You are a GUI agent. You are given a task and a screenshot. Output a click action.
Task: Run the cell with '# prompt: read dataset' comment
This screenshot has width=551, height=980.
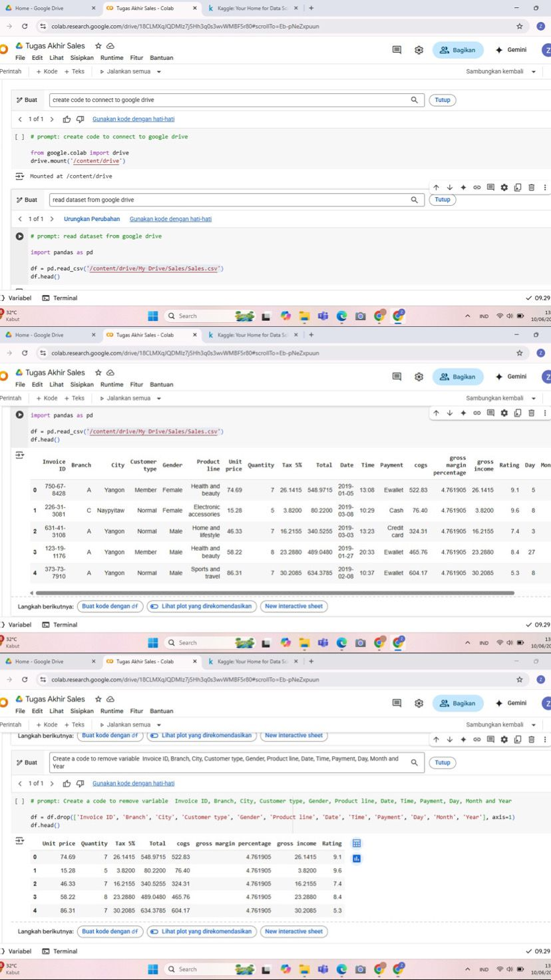click(20, 236)
